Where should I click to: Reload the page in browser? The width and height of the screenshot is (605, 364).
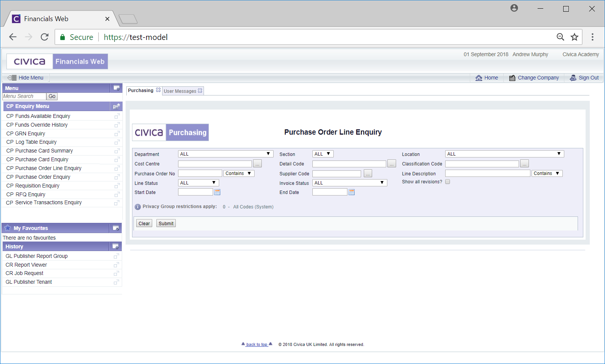(x=45, y=37)
